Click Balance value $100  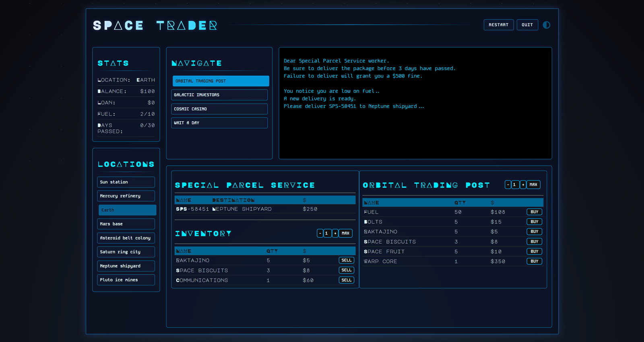tap(147, 91)
